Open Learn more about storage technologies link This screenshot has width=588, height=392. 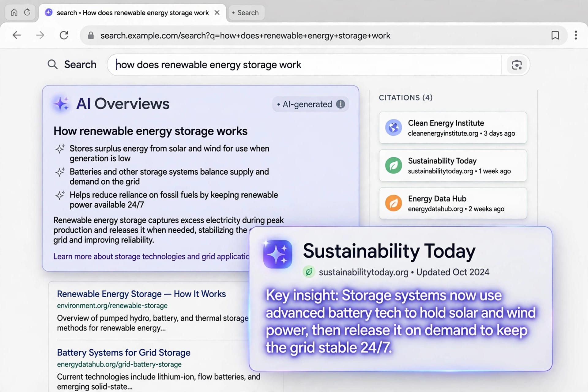[x=151, y=256]
